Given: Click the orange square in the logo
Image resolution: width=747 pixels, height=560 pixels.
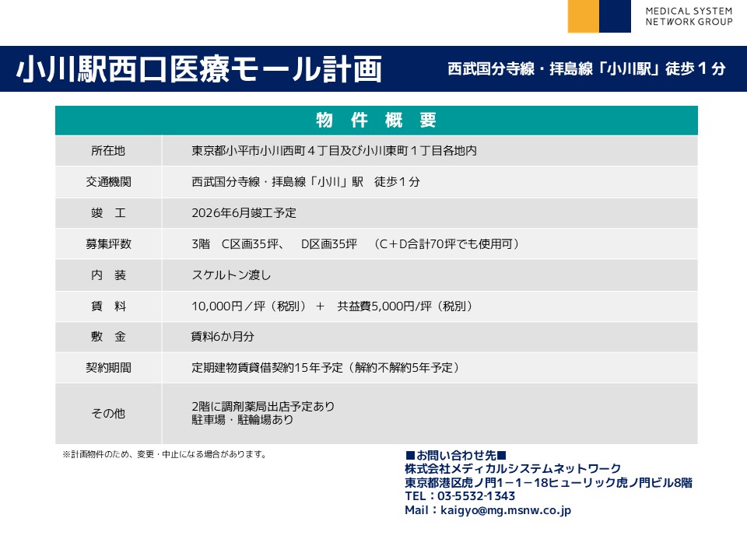Looking at the screenshot, I should 584,16.
